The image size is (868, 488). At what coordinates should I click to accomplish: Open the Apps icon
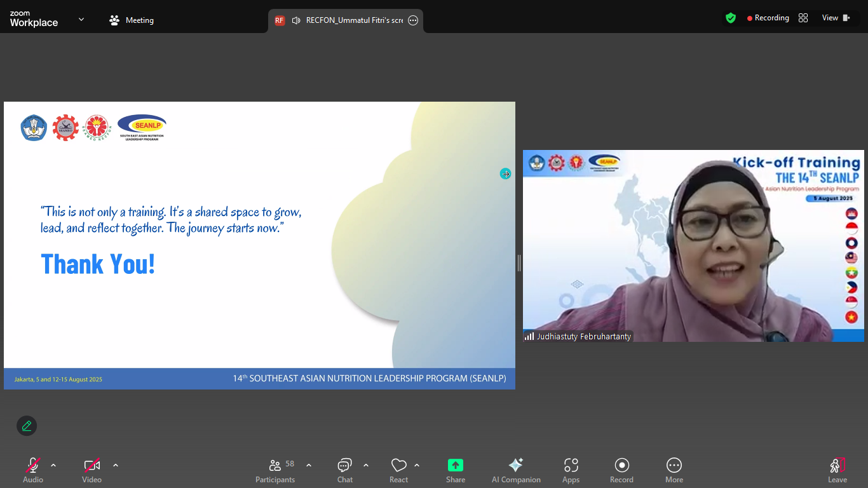[x=571, y=465]
